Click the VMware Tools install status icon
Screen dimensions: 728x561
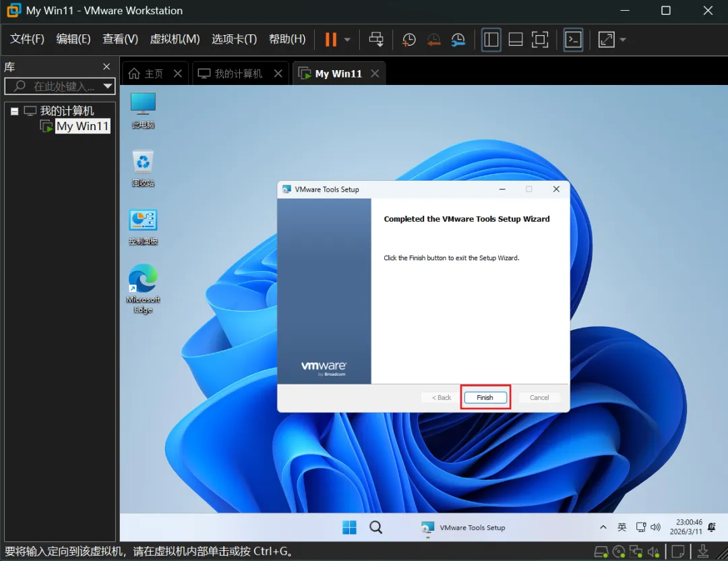tap(703, 552)
